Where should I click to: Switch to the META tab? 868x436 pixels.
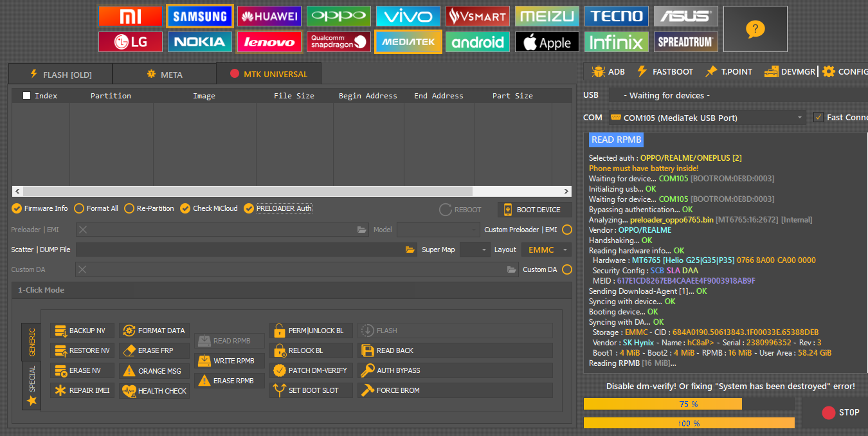[x=164, y=75]
